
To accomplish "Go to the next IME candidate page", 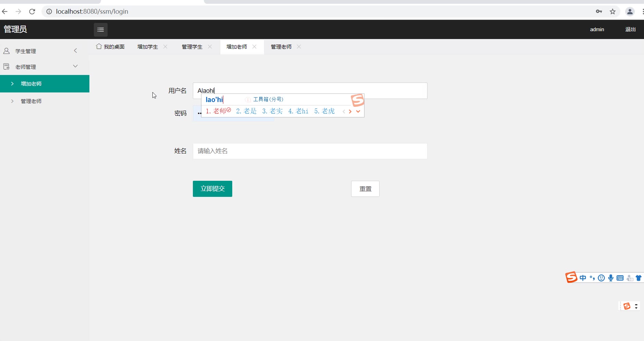I will pyautogui.click(x=350, y=111).
